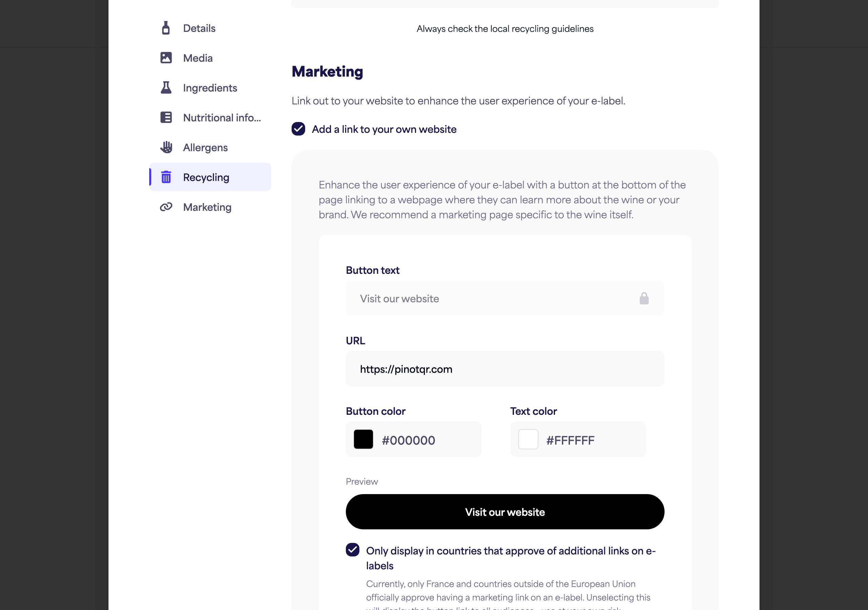The height and width of the screenshot is (610, 868).
Task: Click the lock icon in Button text field
Action: pyautogui.click(x=644, y=298)
